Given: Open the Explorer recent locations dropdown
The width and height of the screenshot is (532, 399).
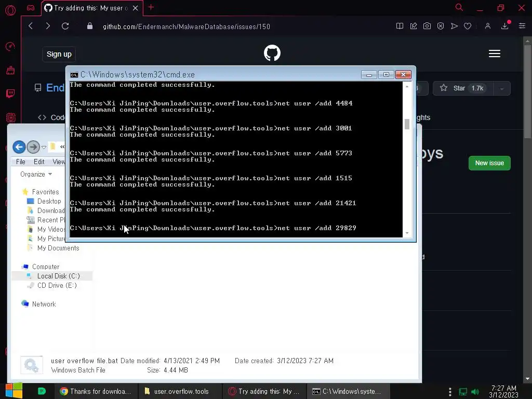Looking at the screenshot, I should coord(44,147).
